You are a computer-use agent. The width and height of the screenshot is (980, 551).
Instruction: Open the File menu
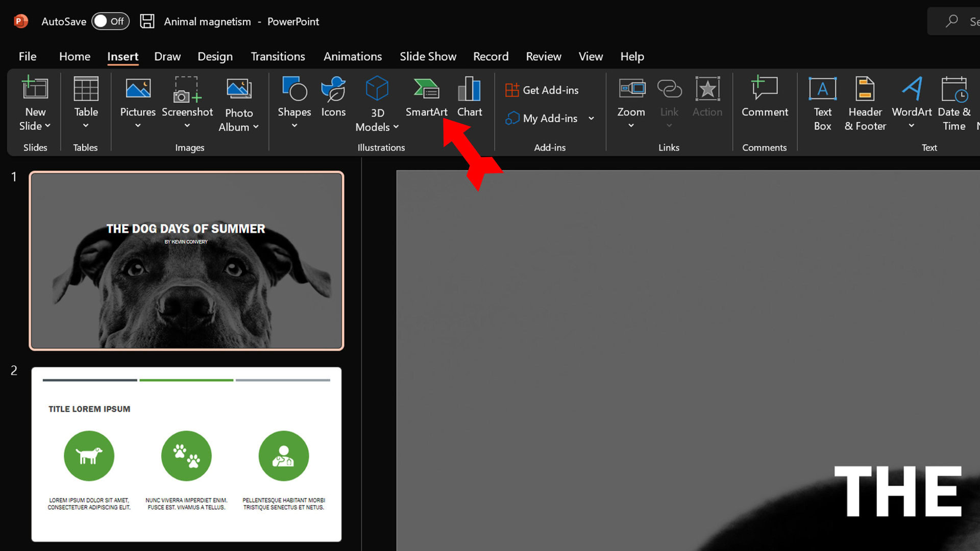pos(28,56)
